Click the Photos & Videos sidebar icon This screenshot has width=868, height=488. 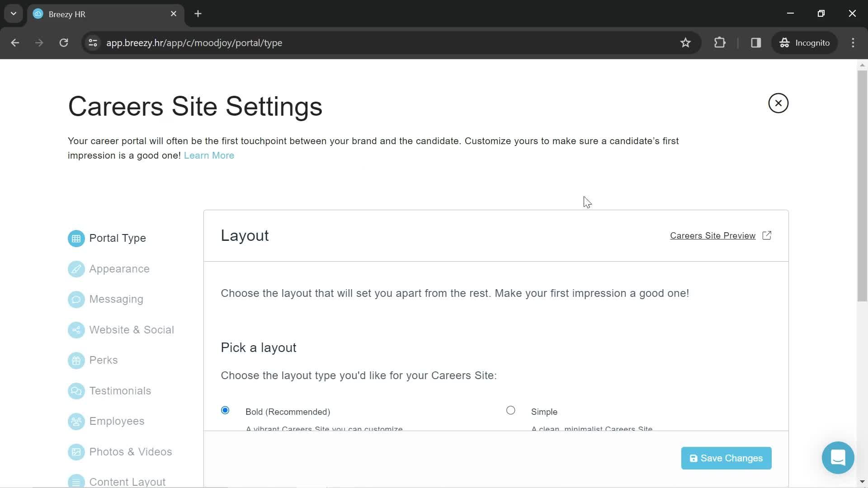tap(75, 452)
